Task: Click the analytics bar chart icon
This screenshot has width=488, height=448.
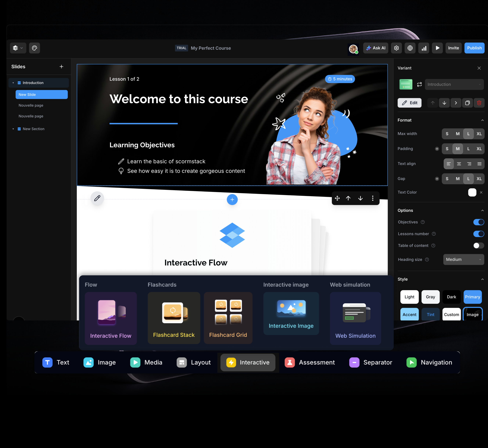Action: [424, 48]
